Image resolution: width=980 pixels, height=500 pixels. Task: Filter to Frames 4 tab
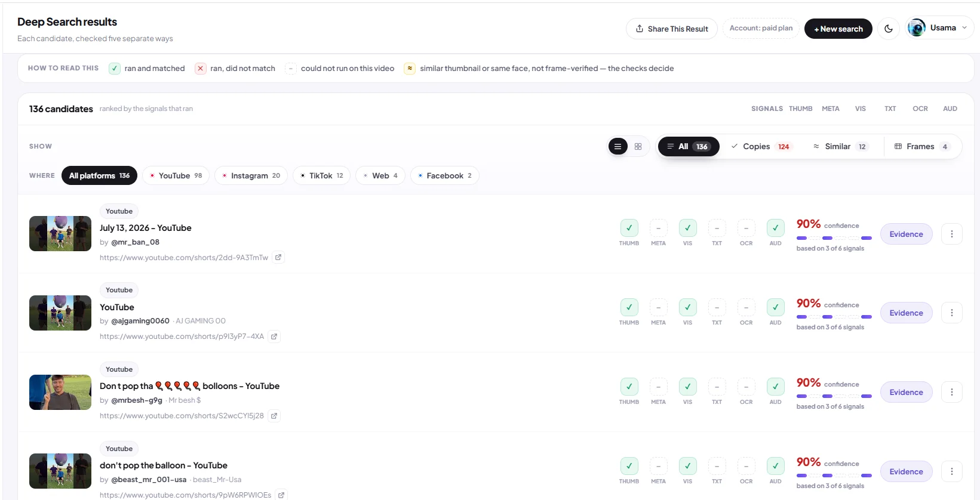(923, 146)
